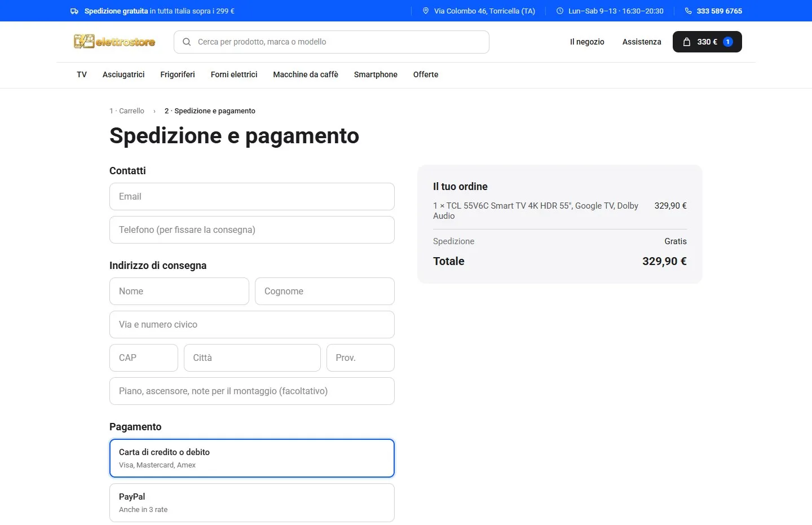The height and width of the screenshot is (525, 812).
Task: Open the cart button showing 330 €
Action: point(707,42)
